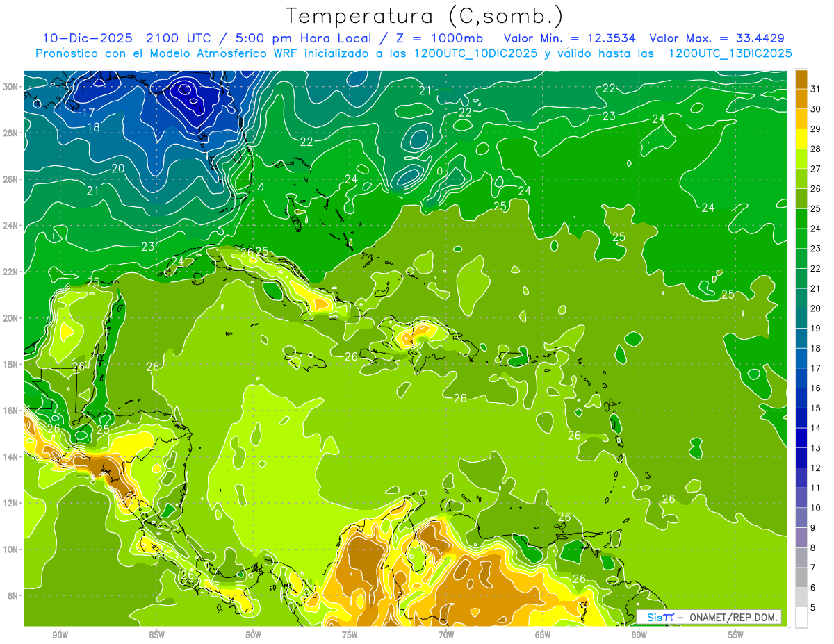Click the legend value "15"
The image size is (834, 644).
pos(816,408)
